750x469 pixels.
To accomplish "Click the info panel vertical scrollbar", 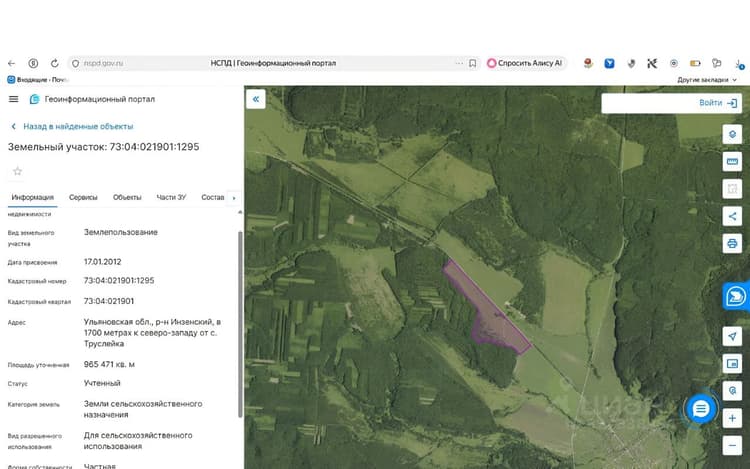I will 240,324.
